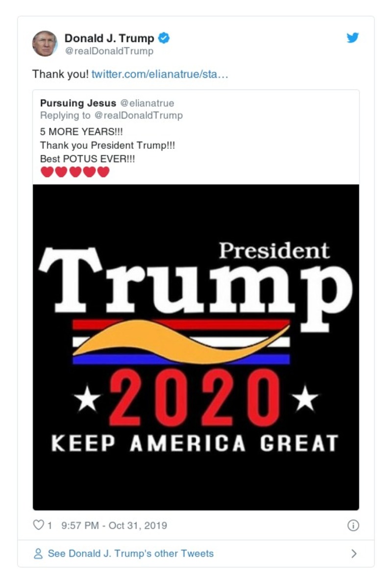Viewport: 392px width, 584px height.
Task: Click Donald Trump's profile avatar
Action: tap(45, 42)
